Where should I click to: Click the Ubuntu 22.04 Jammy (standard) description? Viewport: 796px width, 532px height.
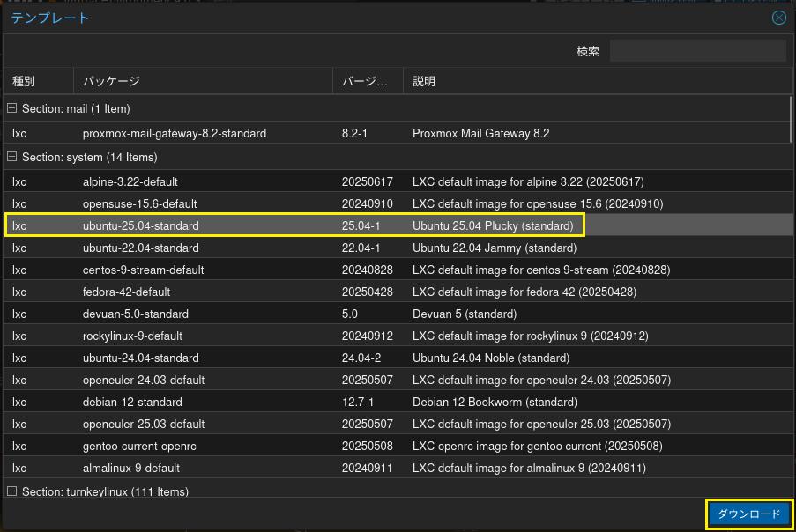(495, 248)
